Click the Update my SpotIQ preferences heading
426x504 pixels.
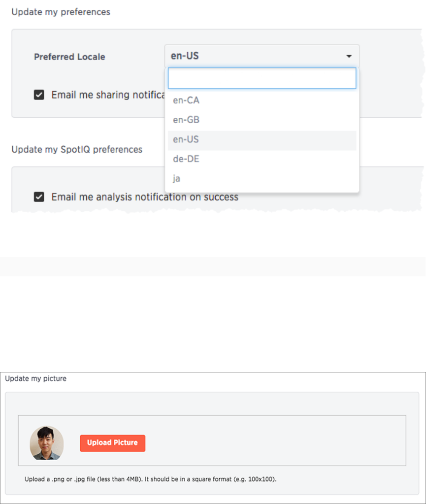tap(77, 149)
